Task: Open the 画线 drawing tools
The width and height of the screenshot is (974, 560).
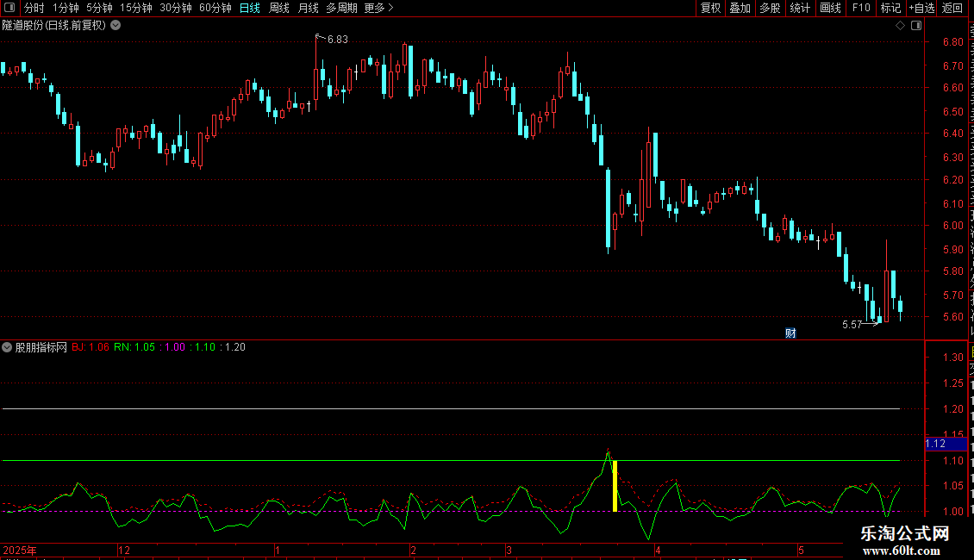Action: coord(830,8)
